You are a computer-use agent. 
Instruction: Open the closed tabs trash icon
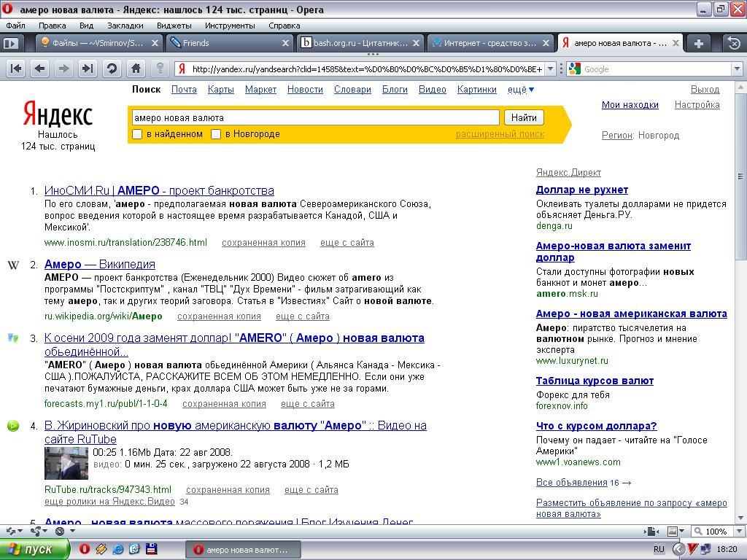pyautogui.click(x=734, y=43)
